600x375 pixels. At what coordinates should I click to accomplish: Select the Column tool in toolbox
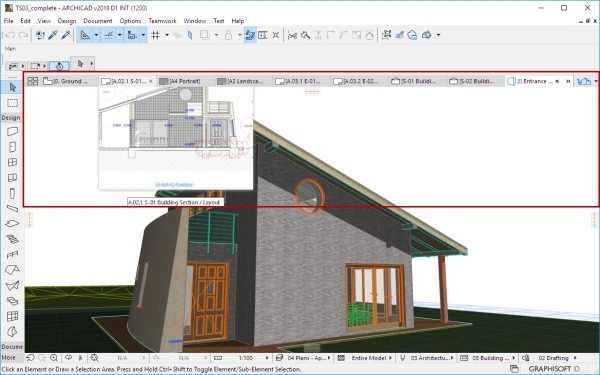tap(12, 193)
